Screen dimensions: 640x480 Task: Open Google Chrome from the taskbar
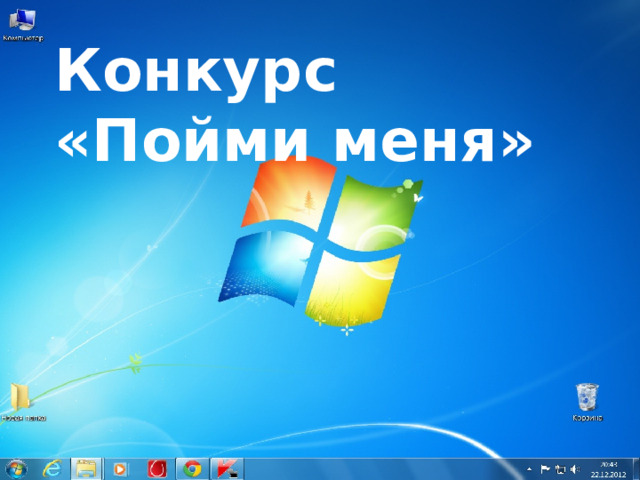[x=192, y=469]
